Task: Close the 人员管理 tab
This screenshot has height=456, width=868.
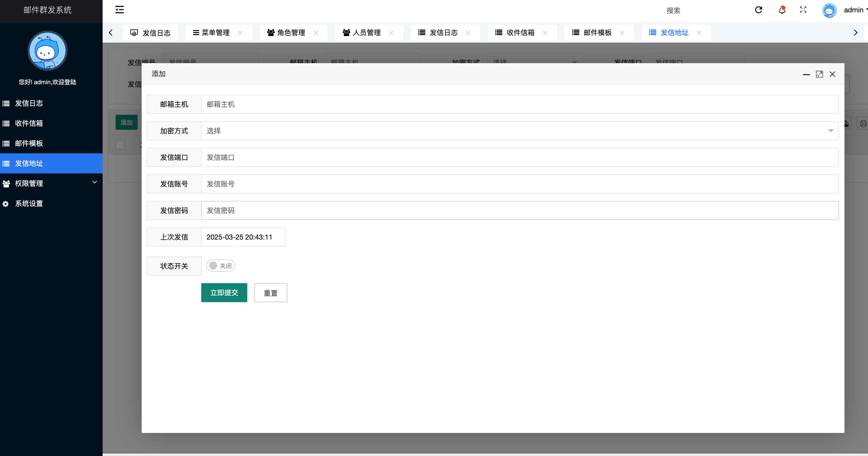Action: [391, 33]
